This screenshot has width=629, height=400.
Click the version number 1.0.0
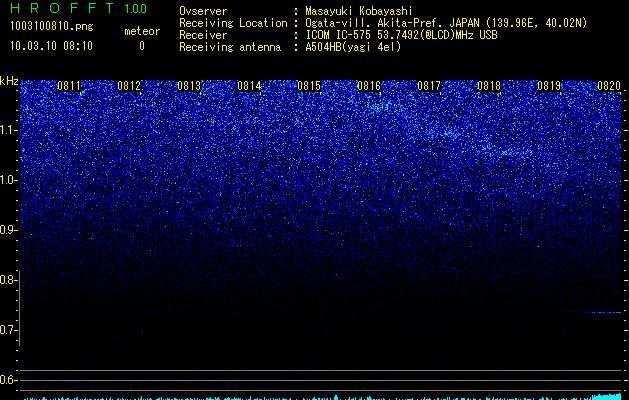click(136, 9)
